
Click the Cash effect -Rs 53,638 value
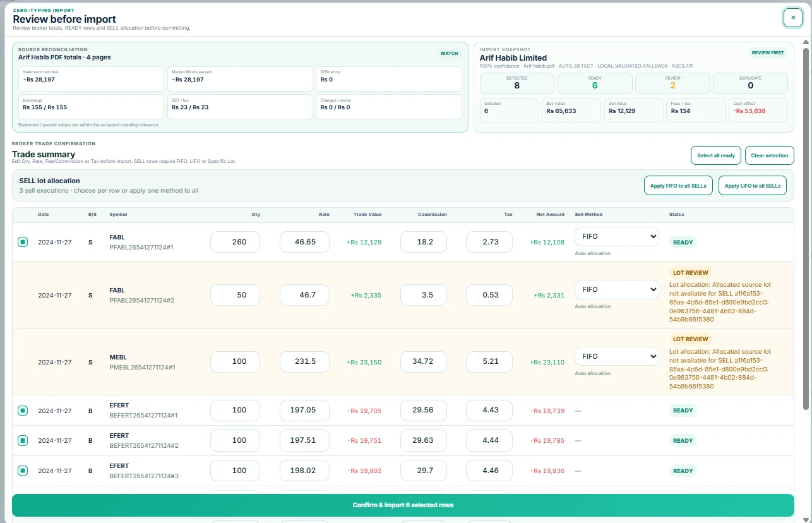749,111
